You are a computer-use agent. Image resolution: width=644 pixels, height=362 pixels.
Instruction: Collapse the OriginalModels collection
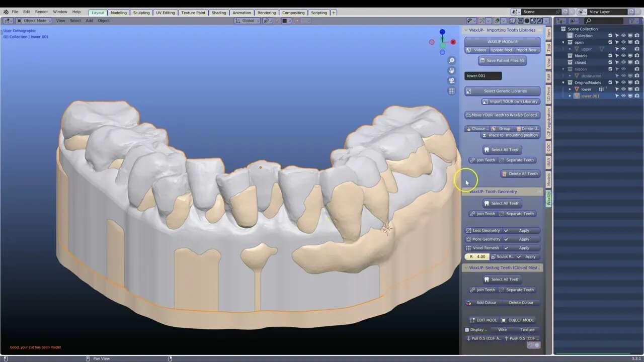point(563,82)
